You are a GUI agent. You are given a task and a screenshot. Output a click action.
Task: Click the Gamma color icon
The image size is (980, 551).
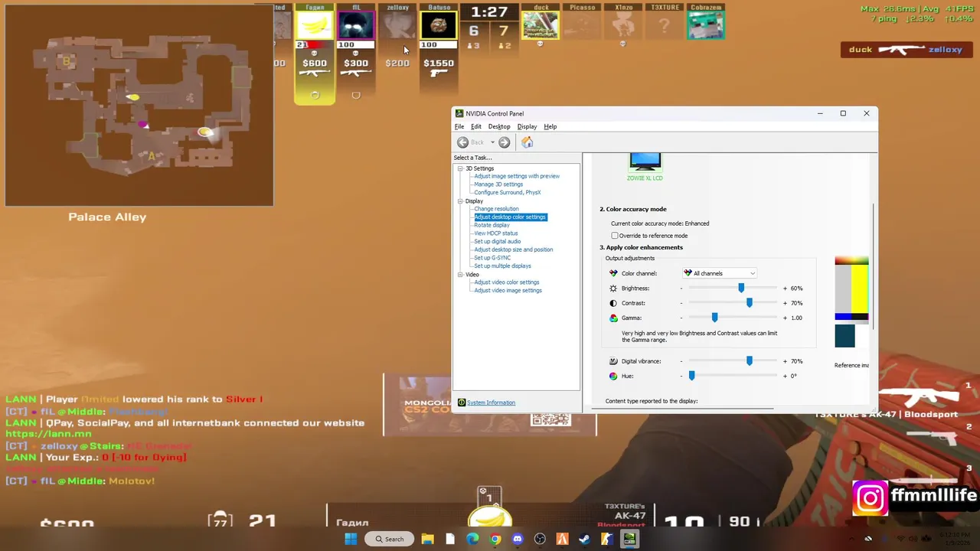coord(613,318)
